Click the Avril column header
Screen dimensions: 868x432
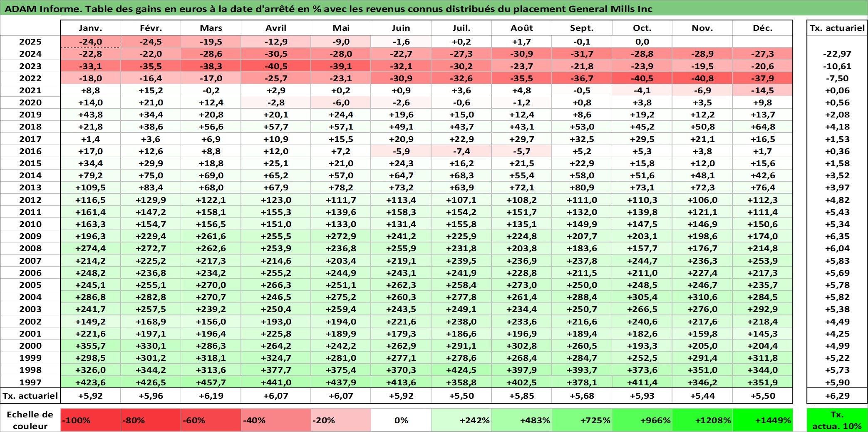point(276,28)
